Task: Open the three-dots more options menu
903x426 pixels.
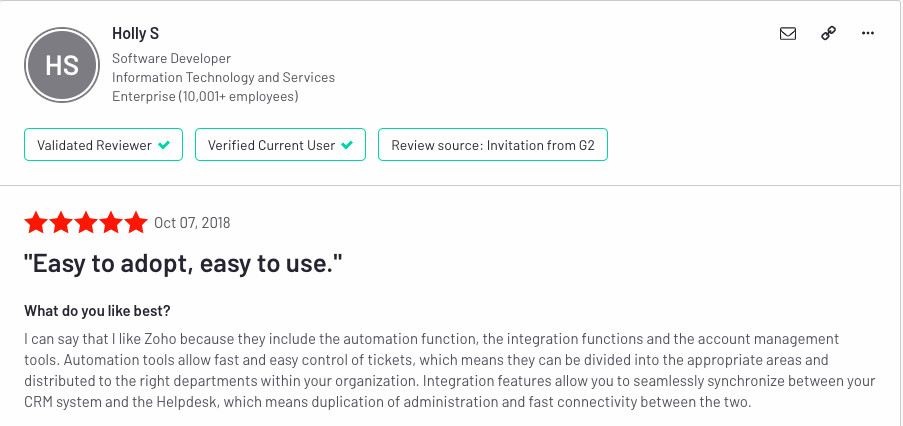Action: [x=868, y=33]
